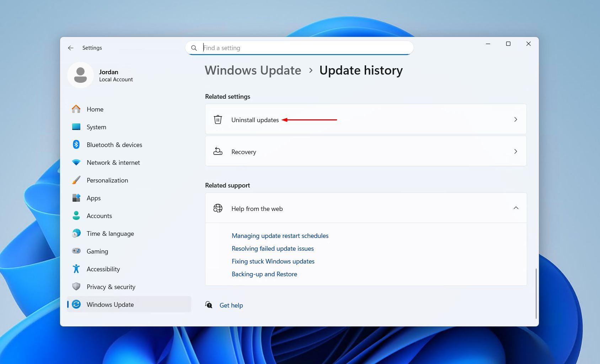600x364 pixels.
Task: Click the Privacy shield icon
Action: pos(76,287)
